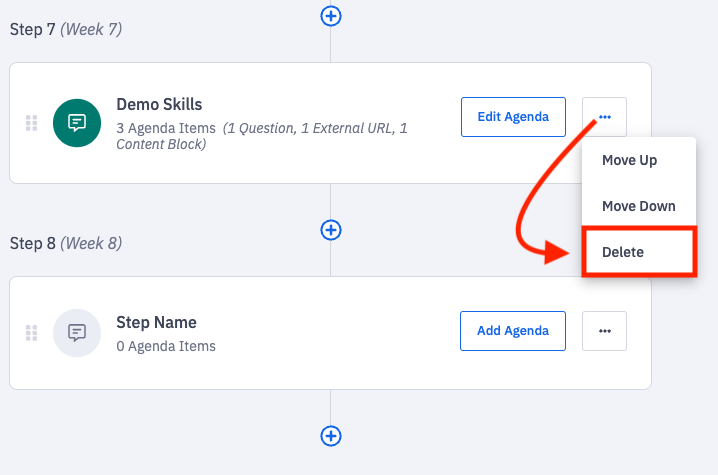Add a step between Step 7 and 8
Image resolution: width=718 pixels, height=475 pixels.
(x=331, y=230)
